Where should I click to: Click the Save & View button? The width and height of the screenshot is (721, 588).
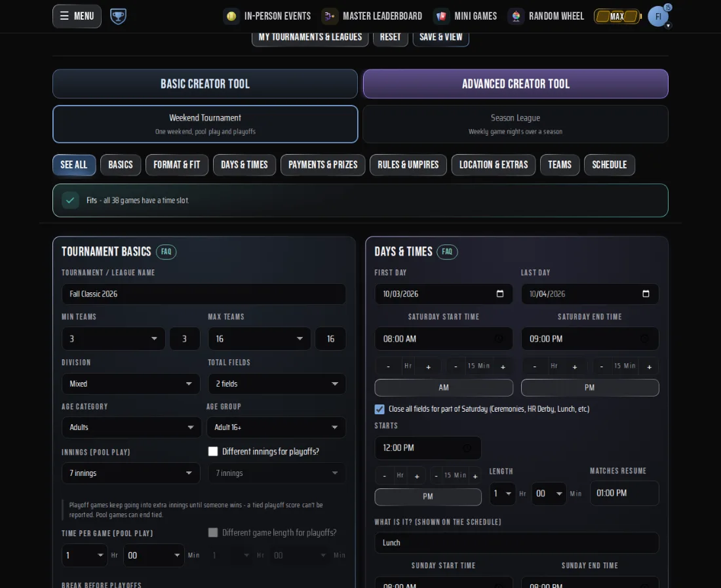441,37
